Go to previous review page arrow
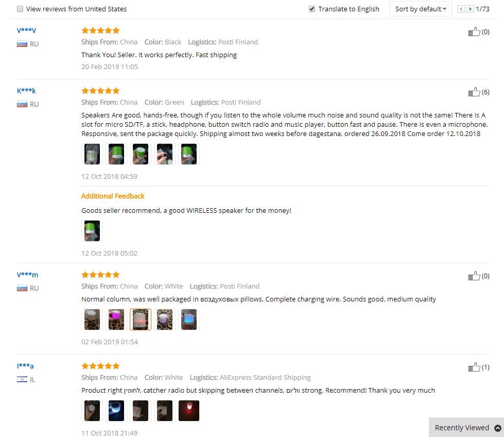 tap(461, 9)
